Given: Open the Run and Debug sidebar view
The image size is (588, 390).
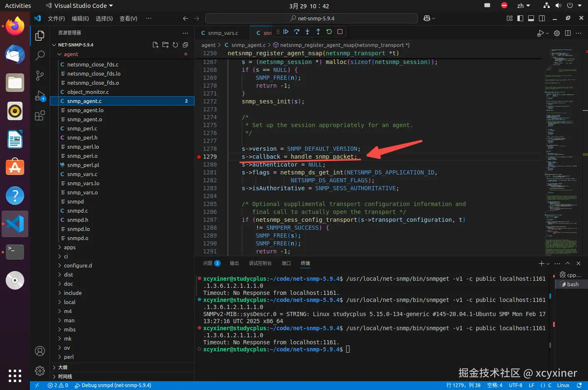Looking at the screenshot, I should [x=40, y=96].
